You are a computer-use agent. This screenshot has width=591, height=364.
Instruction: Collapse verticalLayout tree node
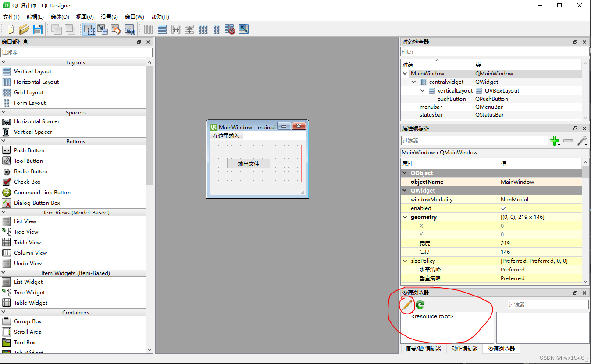point(423,91)
